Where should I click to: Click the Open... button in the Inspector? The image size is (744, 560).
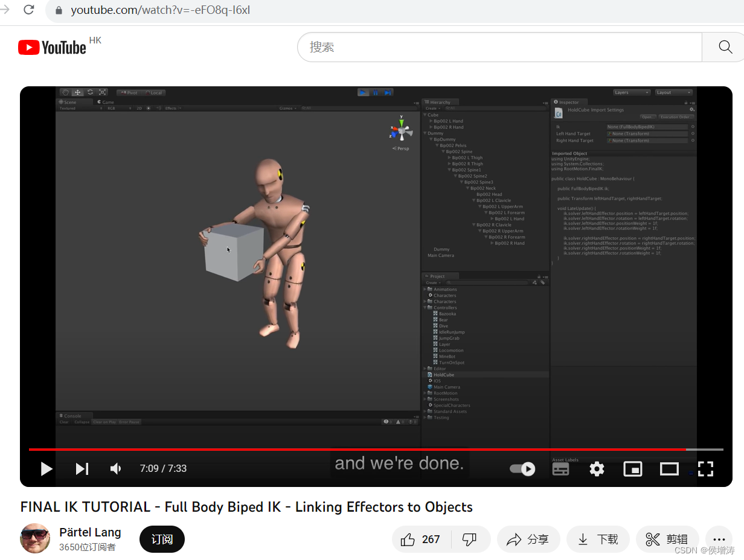[647, 117]
